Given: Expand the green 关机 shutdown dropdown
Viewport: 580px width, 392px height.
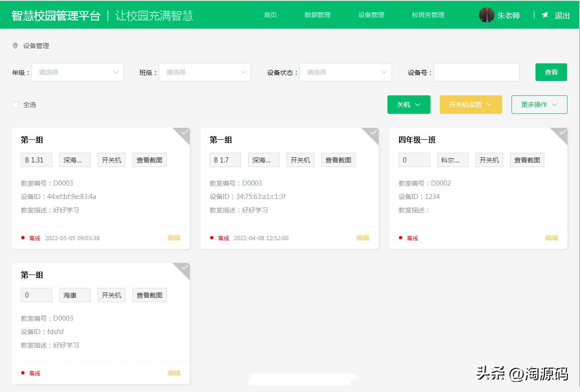Looking at the screenshot, I should click(408, 105).
